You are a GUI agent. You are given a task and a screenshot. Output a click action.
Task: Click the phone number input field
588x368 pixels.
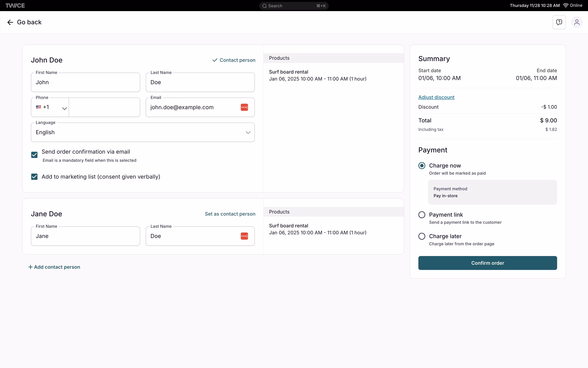tap(104, 107)
